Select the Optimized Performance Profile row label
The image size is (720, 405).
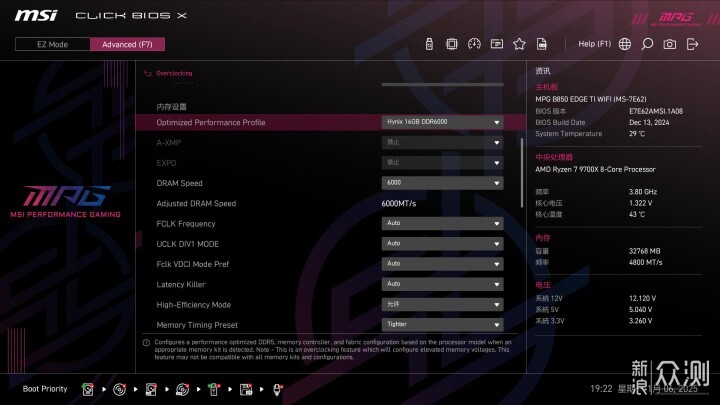(x=211, y=123)
